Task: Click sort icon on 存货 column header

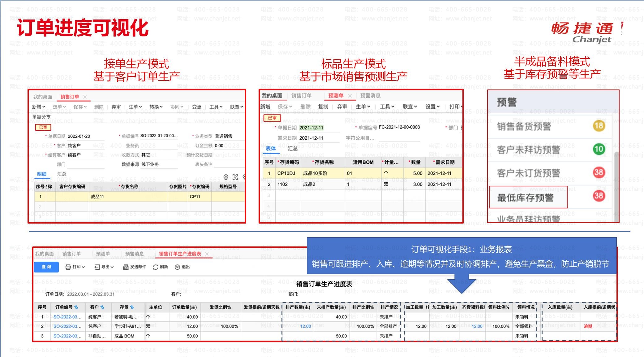Action: point(132,307)
